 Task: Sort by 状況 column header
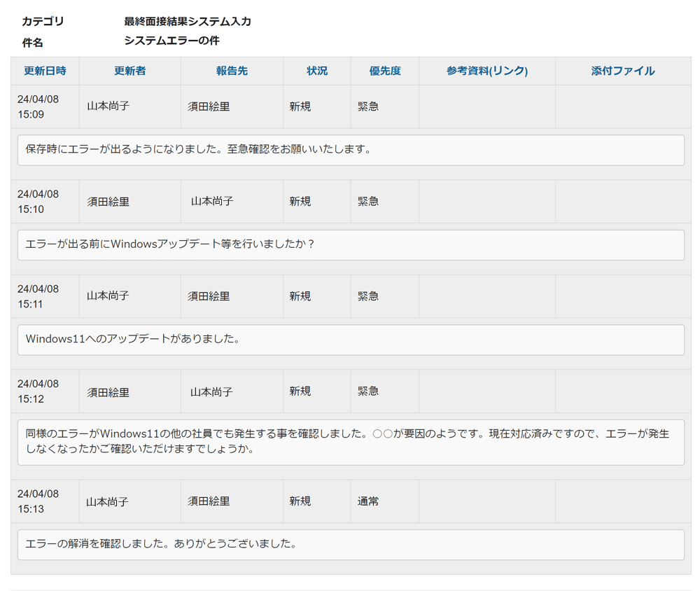click(317, 71)
